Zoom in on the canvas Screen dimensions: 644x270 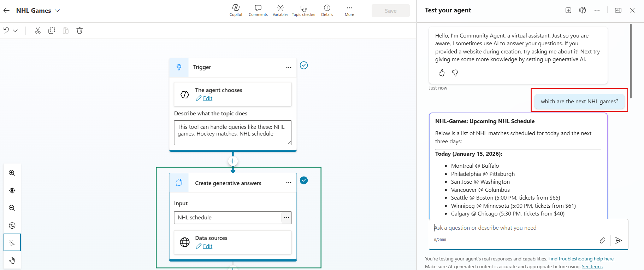12,173
